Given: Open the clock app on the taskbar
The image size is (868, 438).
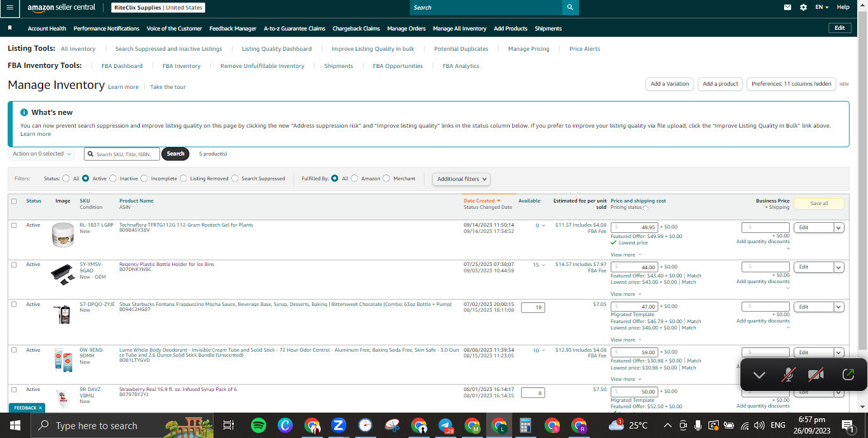Looking at the screenshot, I should pos(365,425).
